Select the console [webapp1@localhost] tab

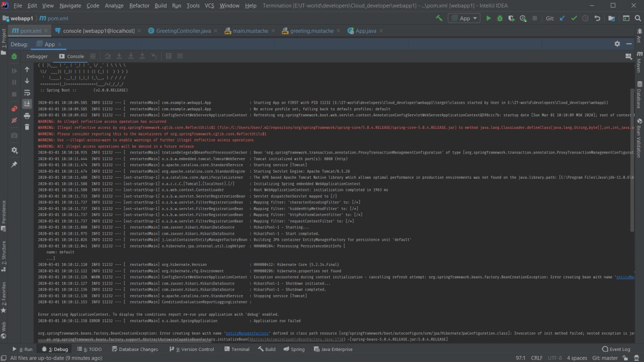click(99, 31)
